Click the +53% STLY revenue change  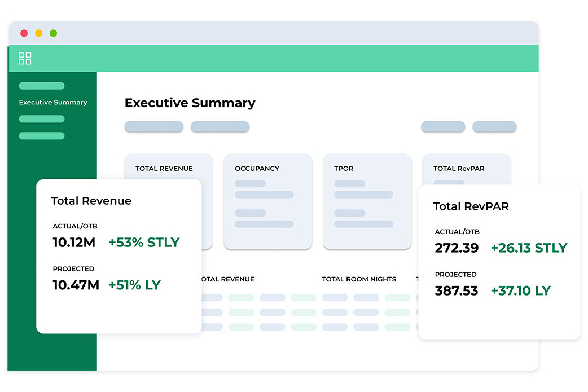point(144,243)
